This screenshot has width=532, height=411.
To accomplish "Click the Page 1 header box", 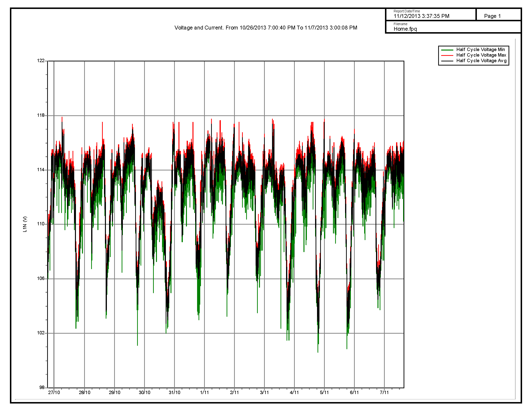I will (492, 16).
